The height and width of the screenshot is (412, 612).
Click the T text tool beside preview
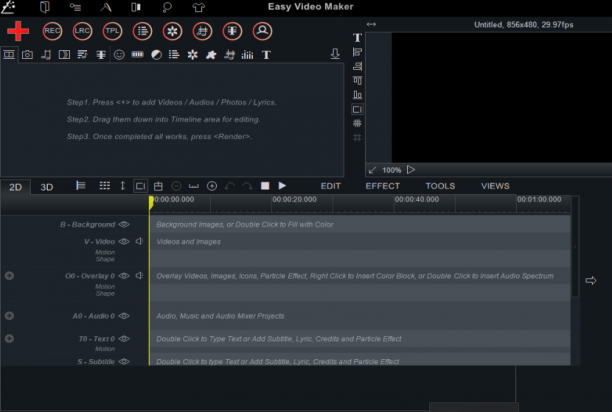point(357,37)
